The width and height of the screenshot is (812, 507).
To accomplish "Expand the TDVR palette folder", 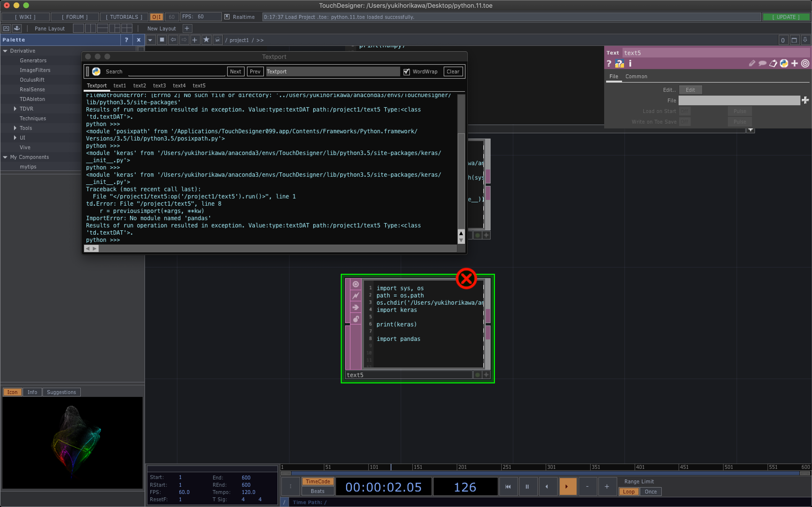I will click(x=15, y=109).
